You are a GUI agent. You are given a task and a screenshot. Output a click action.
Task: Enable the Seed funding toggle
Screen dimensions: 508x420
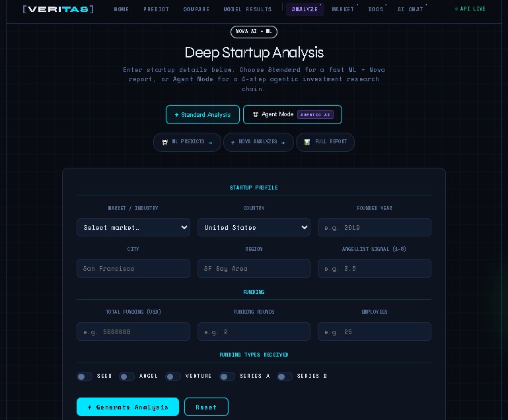point(85,376)
